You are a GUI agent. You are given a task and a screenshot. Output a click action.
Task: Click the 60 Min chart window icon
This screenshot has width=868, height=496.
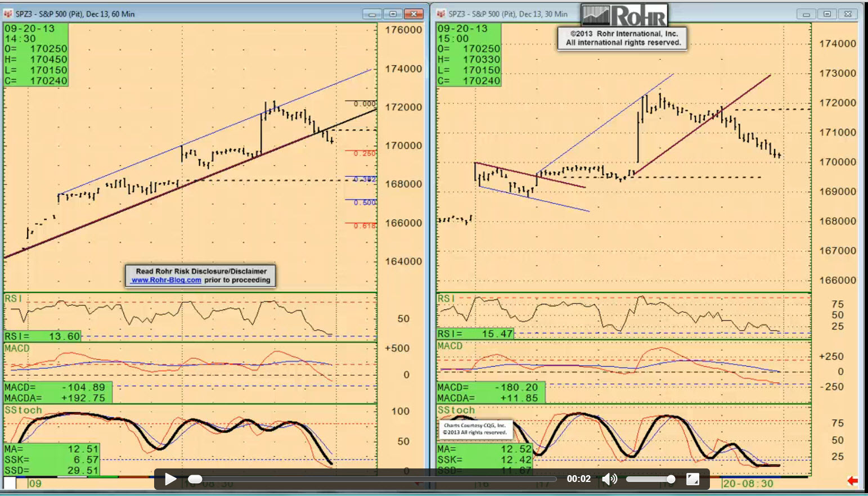(x=8, y=13)
